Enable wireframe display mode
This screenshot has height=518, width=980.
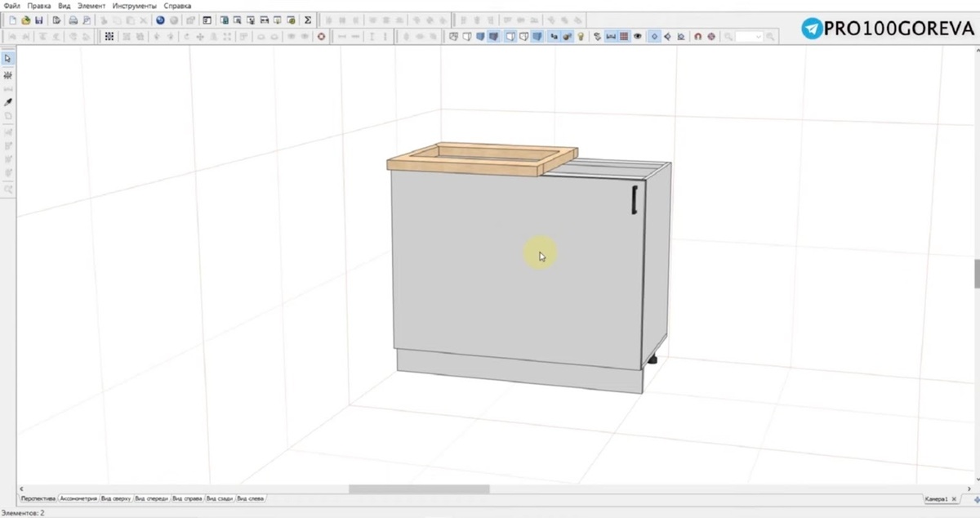point(453,37)
